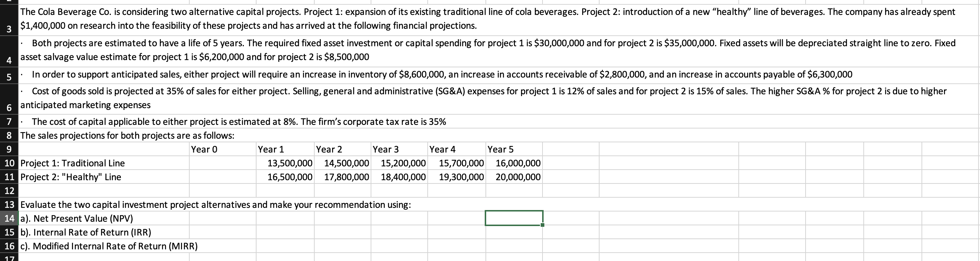
Task: Select row header 5
Action: (9, 75)
